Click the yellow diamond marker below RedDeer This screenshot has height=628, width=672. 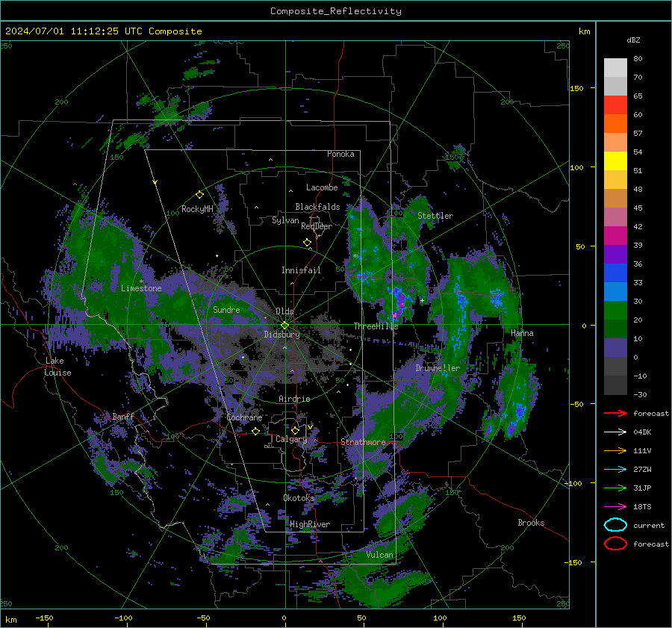point(307,243)
